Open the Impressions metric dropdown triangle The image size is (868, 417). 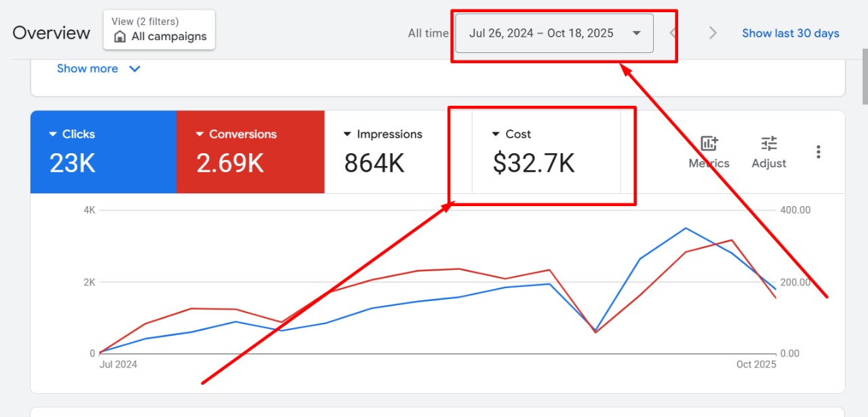pos(348,134)
